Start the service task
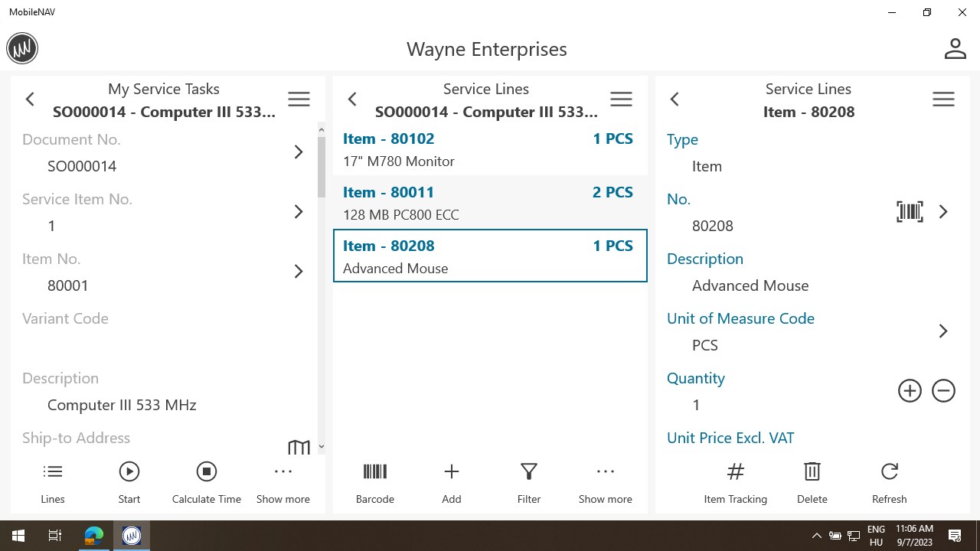This screenshot has width=980, height=551. click(129, 484)
